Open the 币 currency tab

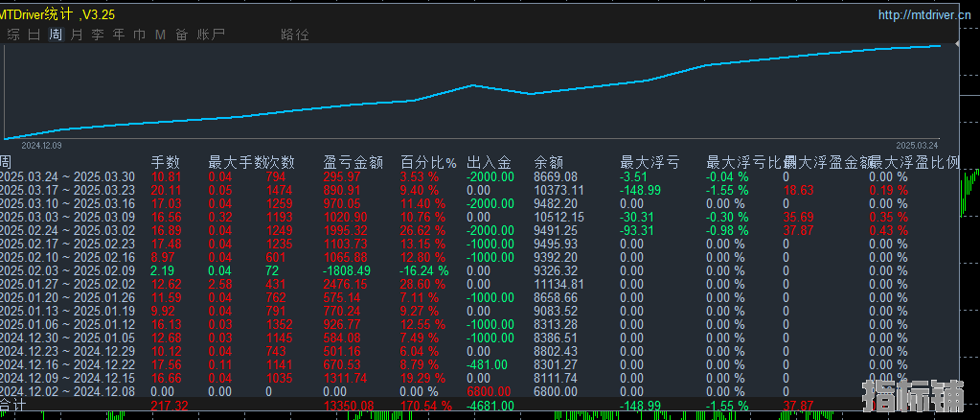click(x=140, y=35)
